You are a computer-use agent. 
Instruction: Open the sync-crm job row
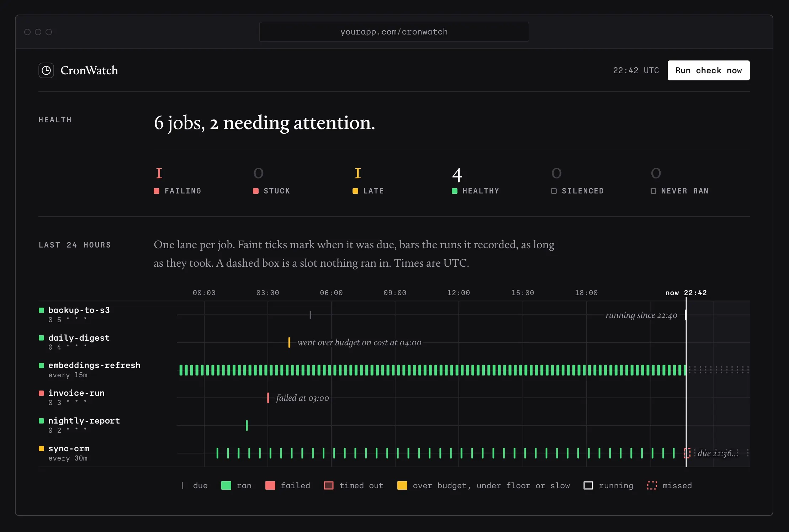pyautogui.click(x=394, y=453)
